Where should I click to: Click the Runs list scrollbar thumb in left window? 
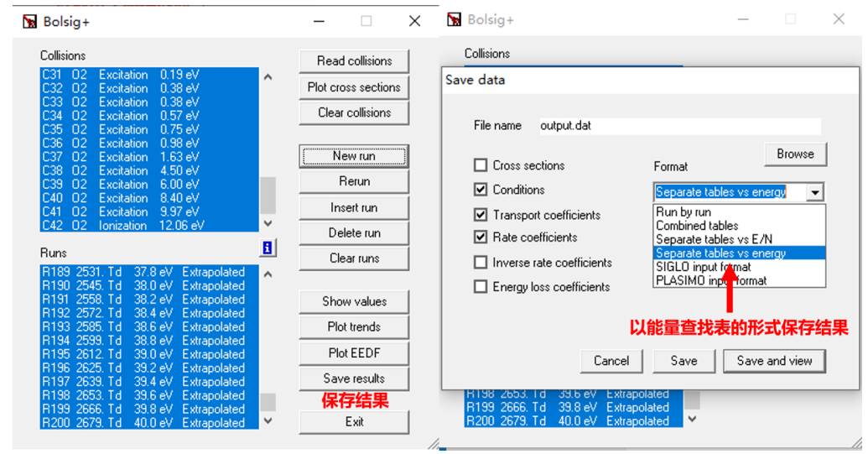click(268, 402)
